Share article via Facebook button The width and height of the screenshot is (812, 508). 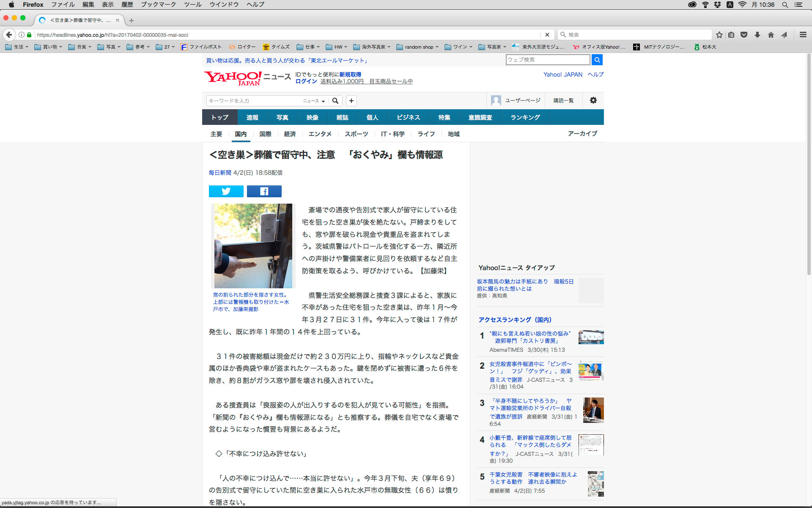pos(264,191)
